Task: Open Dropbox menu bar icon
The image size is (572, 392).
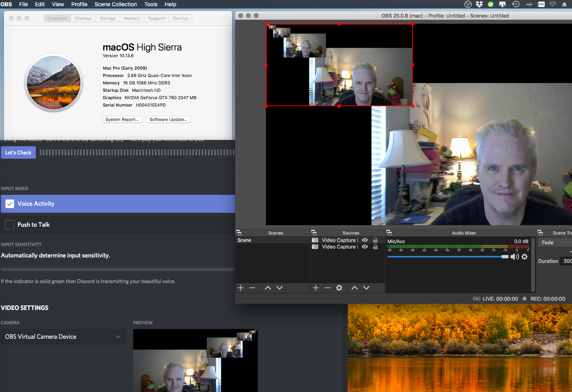Action: [x=479, y=4]
